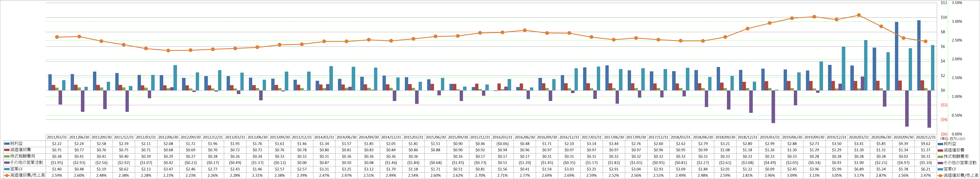Click the 減価償却費 red swatch in the table row header
980x179 pixels.
coord(6,150)
